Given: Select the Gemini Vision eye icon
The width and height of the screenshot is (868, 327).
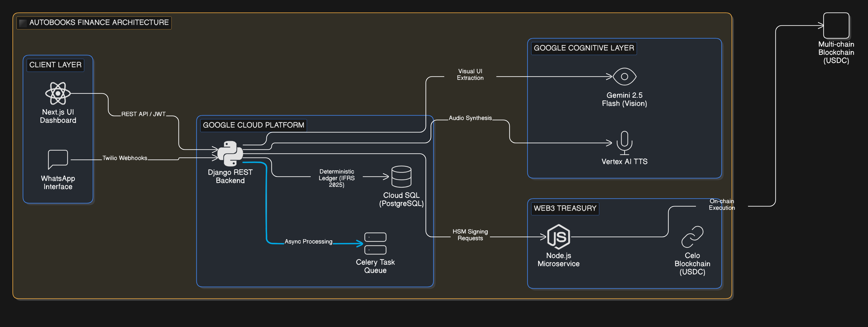Looking at the screenshot, I should (x=624, y=76).
